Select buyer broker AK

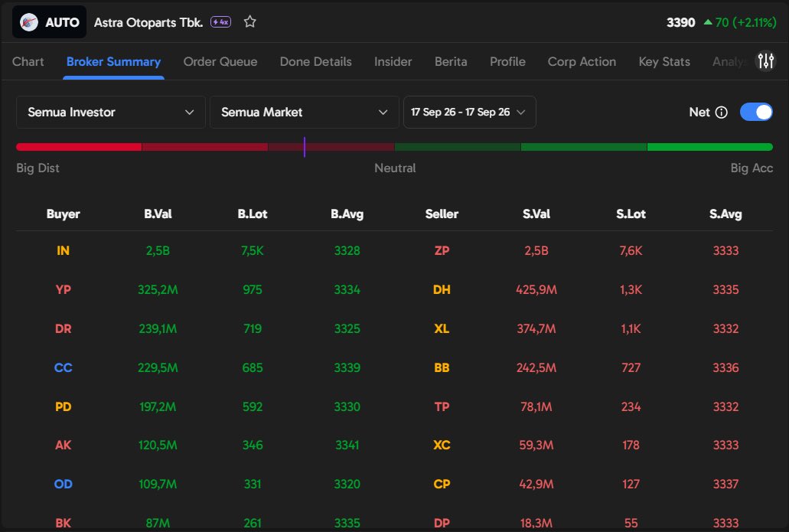coord(64,445)
